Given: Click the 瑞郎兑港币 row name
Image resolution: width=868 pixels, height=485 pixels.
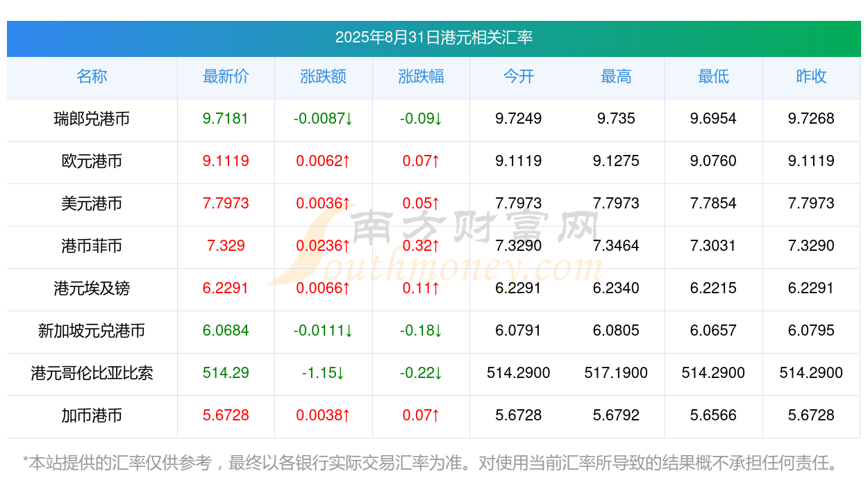Looking at the screenshot, I should click(x=92, y=119).
